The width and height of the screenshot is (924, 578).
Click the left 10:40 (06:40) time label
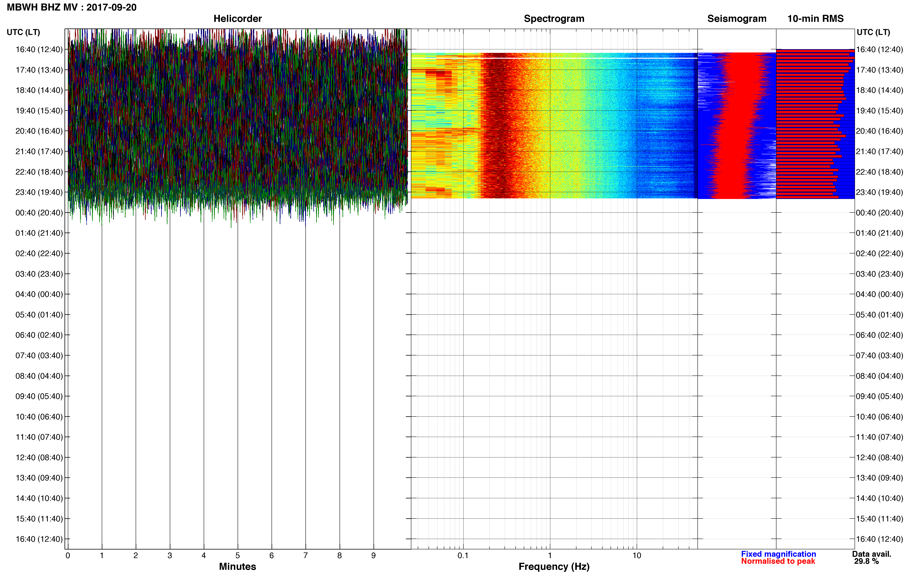(x=39, y=417)
